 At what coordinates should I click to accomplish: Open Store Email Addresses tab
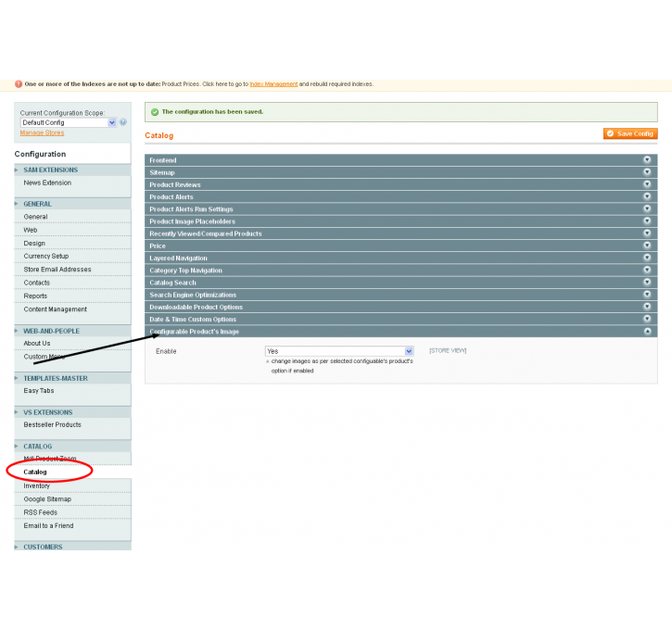pyautogui.click(x=57, y=270)
